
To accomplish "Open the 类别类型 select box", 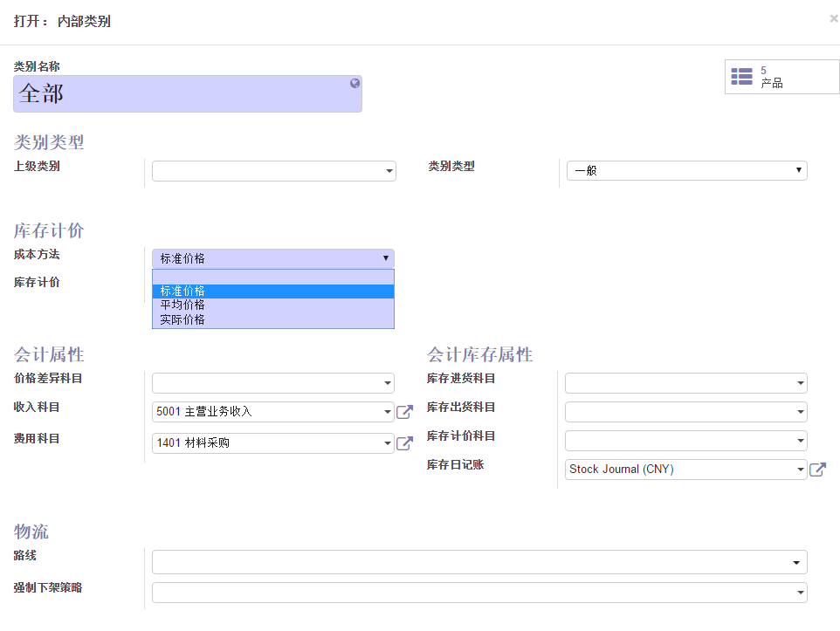I will 686,171.
